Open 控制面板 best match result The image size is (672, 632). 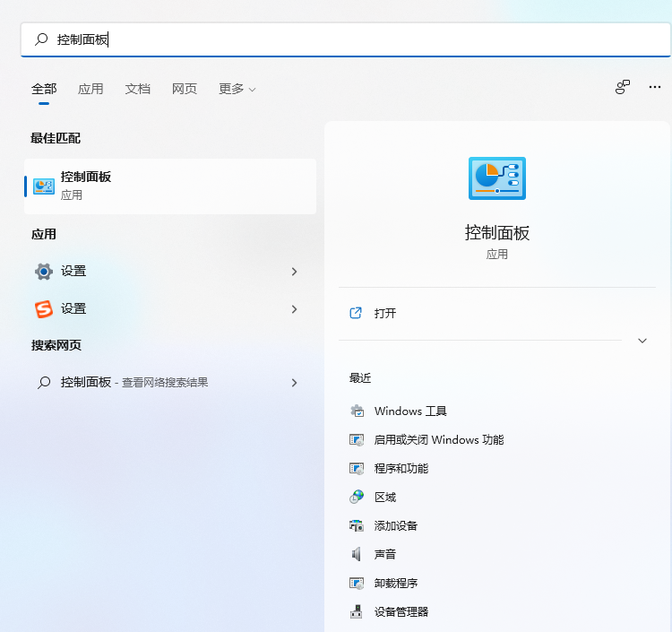tap(170, 186)
